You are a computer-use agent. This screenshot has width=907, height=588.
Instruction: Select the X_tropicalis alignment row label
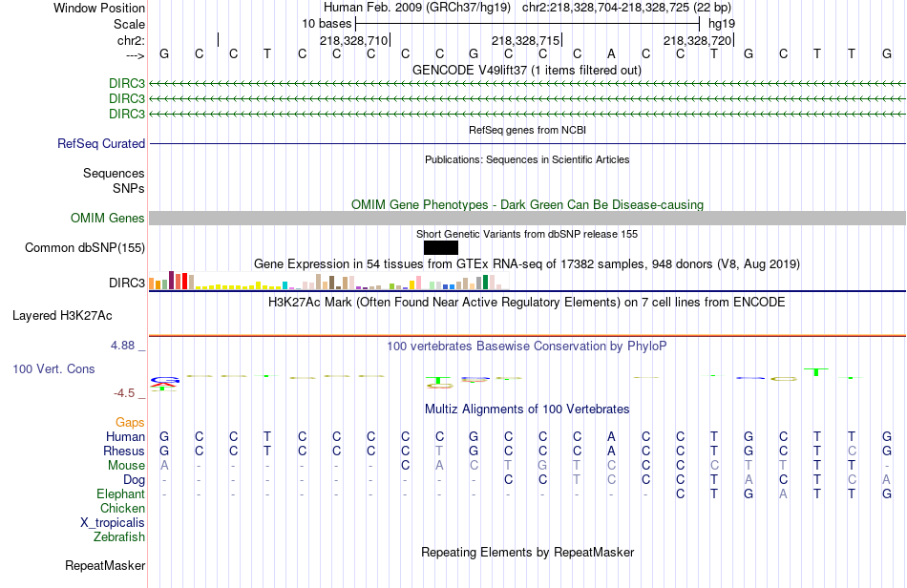click(x=113, y=523)
